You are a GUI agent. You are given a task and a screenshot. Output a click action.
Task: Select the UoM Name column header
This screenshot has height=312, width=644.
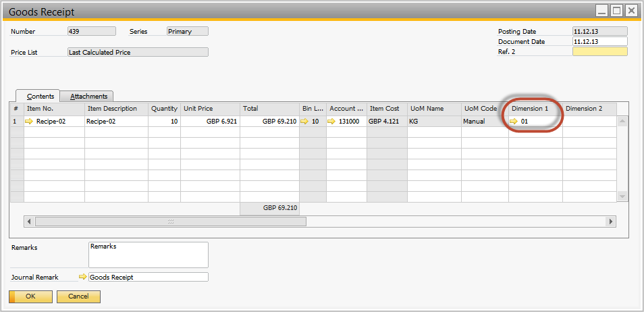(x=435, y=109)
